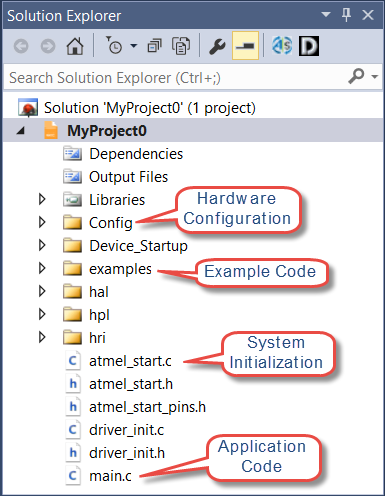Click the Pending Changes Filter clock icon
385x496 pixels.
tap(114, 46)
